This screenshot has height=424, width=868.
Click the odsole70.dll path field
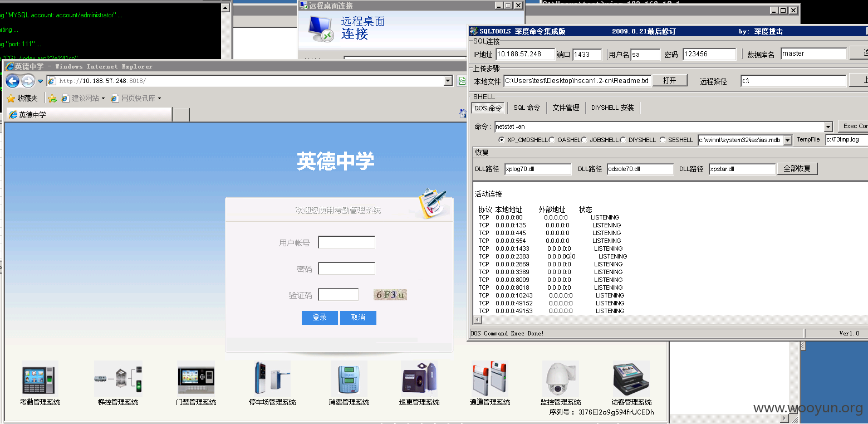640,169
